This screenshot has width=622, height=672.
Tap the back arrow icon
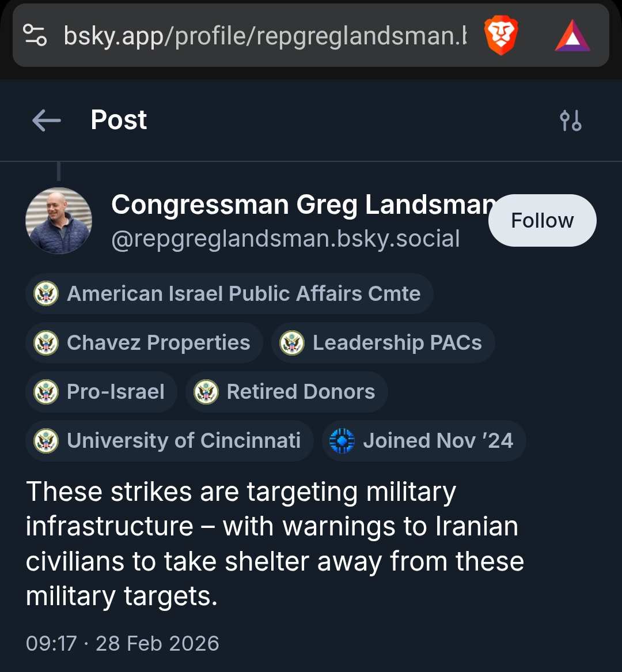[47, 120]
